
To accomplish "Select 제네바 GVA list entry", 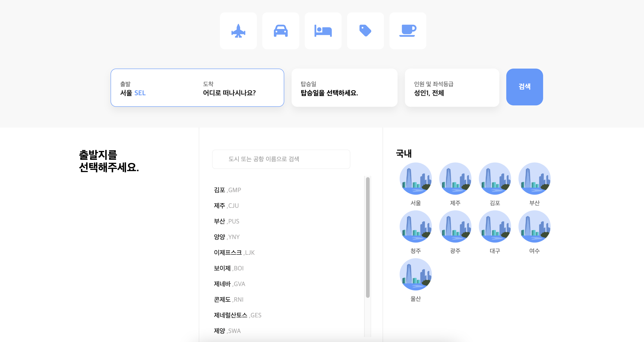I will click(x=229, y=284).
